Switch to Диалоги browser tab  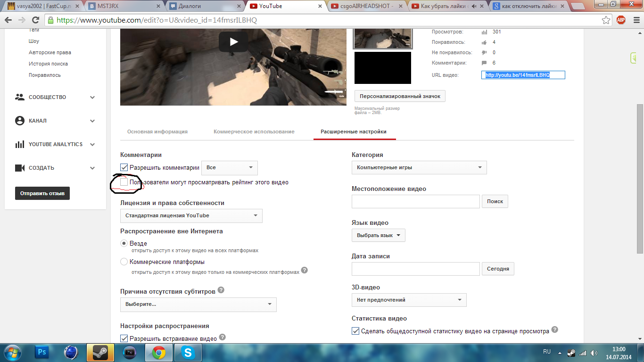205,6
